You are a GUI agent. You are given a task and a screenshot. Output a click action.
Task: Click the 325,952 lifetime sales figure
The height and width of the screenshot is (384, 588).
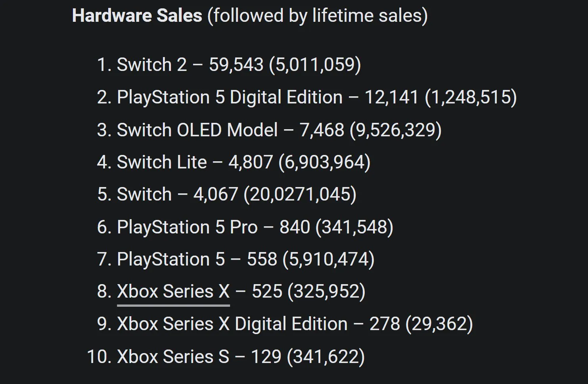[x=326, y=292]
